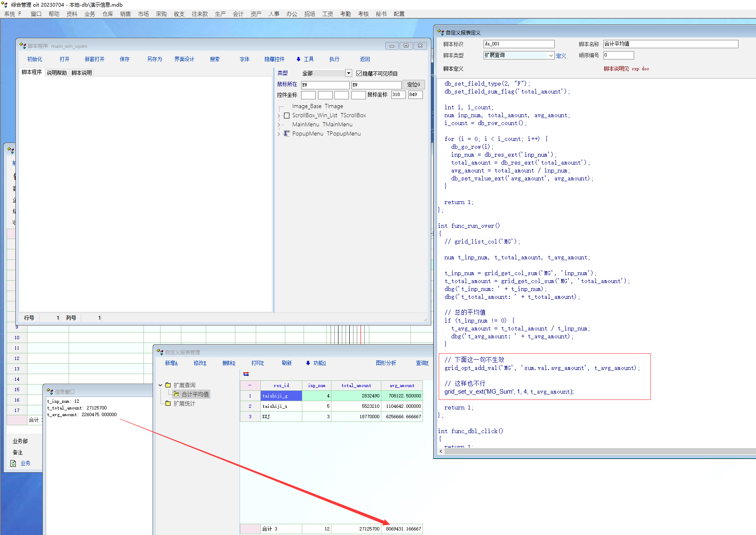The image size is (756, 535).
Task: Open the 类型 dropdown showing 全部
Action: (x=348, y=73)
